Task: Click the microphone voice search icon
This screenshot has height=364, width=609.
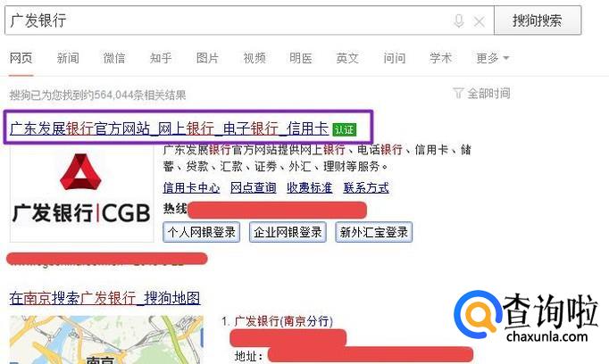Action: pos(459,21)
